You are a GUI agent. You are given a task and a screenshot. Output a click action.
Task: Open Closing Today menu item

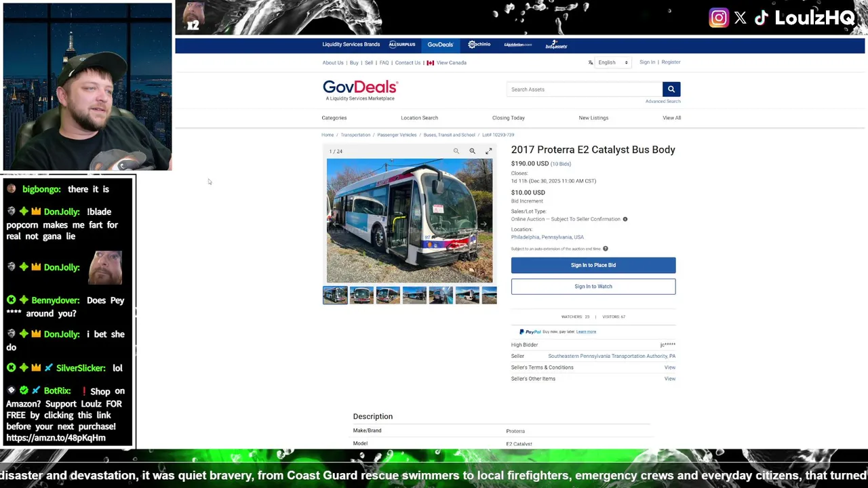(509, 118)
